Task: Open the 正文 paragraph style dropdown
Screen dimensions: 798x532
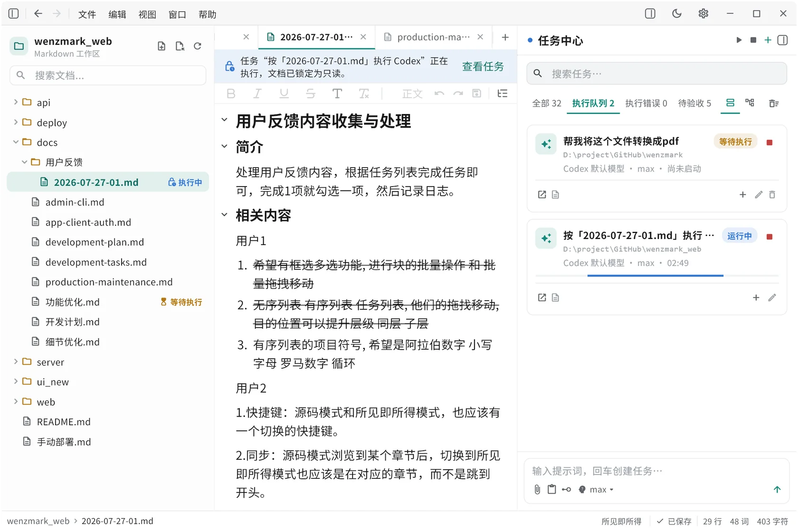Action: (x=412, y=94)
